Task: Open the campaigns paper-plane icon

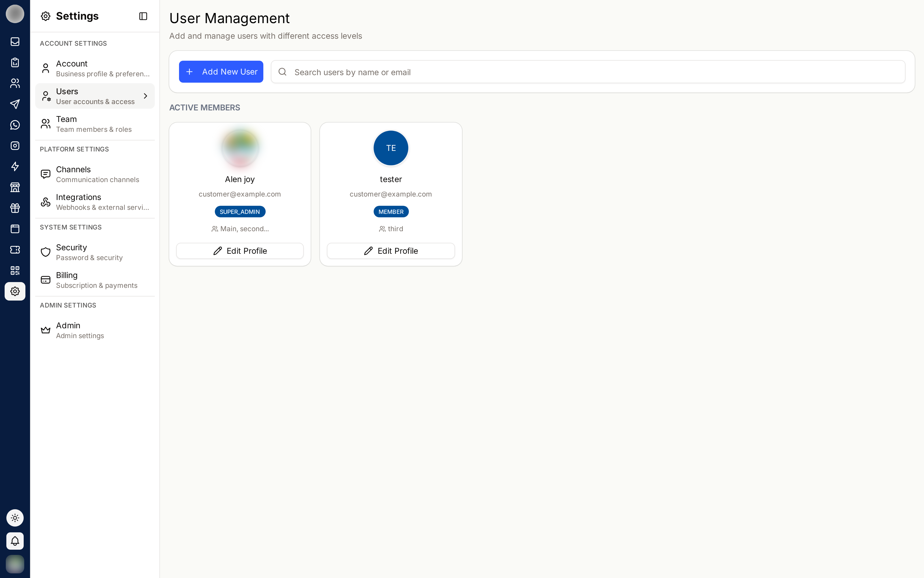Action: coord(15,104)
